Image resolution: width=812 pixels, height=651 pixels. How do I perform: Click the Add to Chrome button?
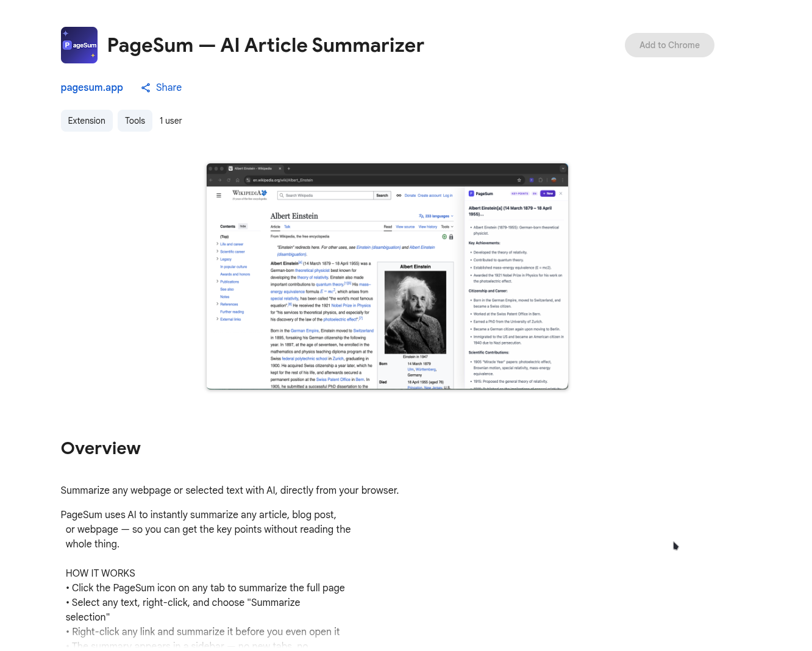[669, 45]
